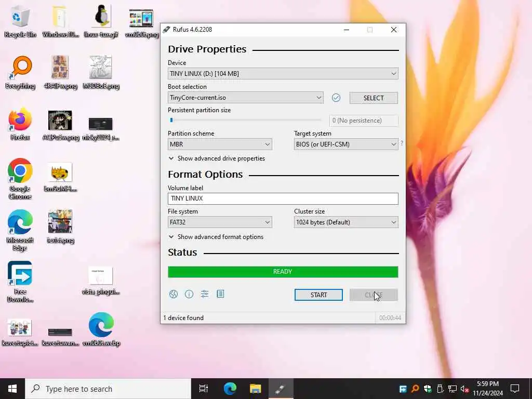Click the taskbar search box
532x399 pixels.
click(x=108, y=389)
